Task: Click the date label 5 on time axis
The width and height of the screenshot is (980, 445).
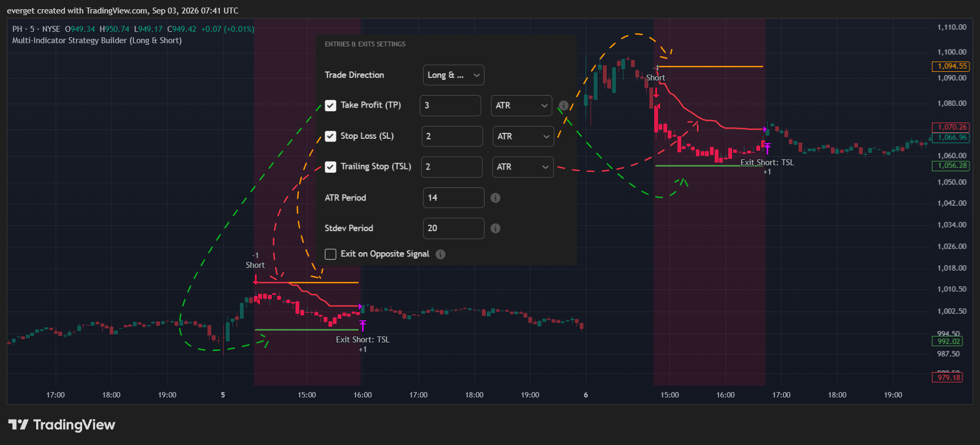Action: point(223,395)
